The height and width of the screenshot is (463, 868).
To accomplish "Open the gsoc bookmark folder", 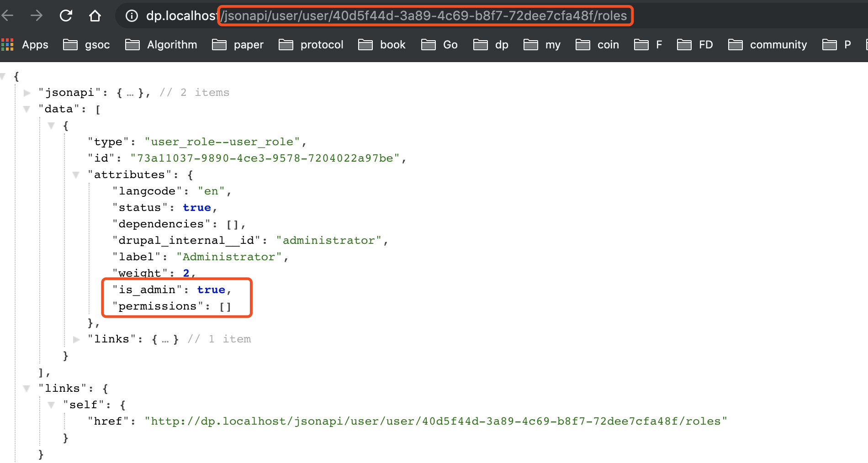I will coord(86,45).
